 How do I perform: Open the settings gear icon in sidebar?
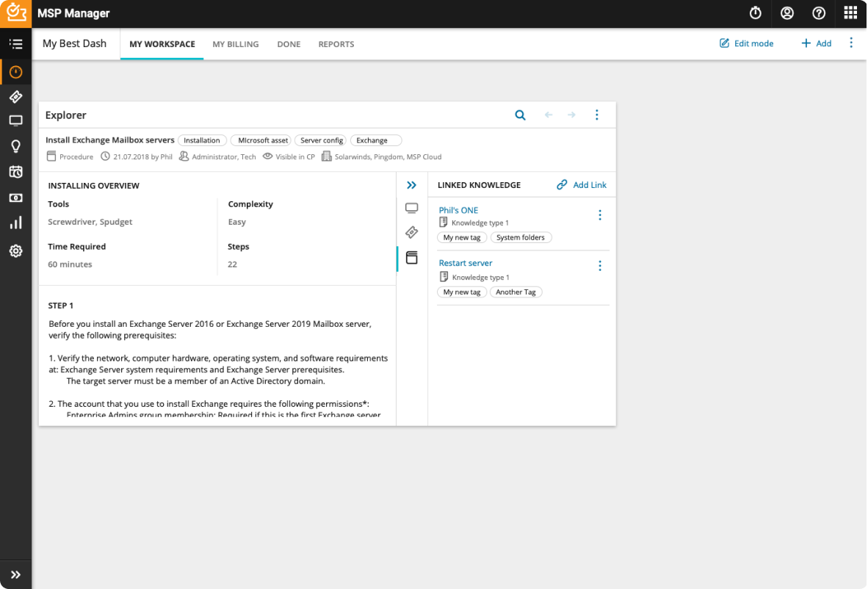tap(15, 250)
